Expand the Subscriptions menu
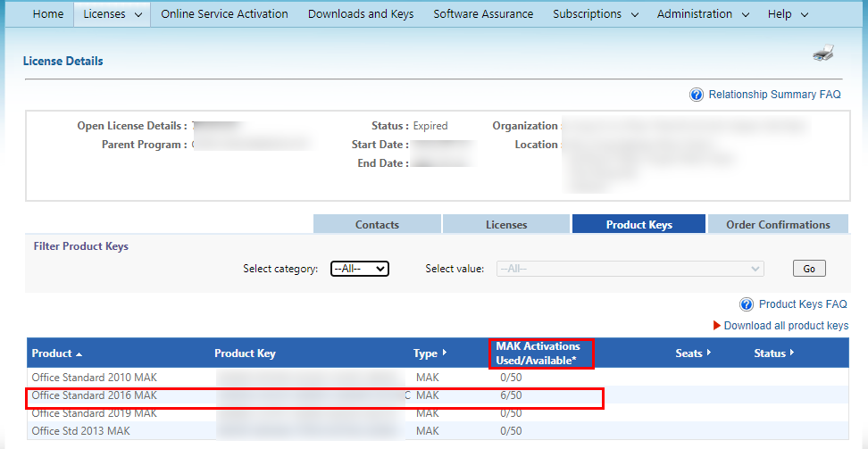This screenshot has height=449, width=868. (x=596, y=14)
